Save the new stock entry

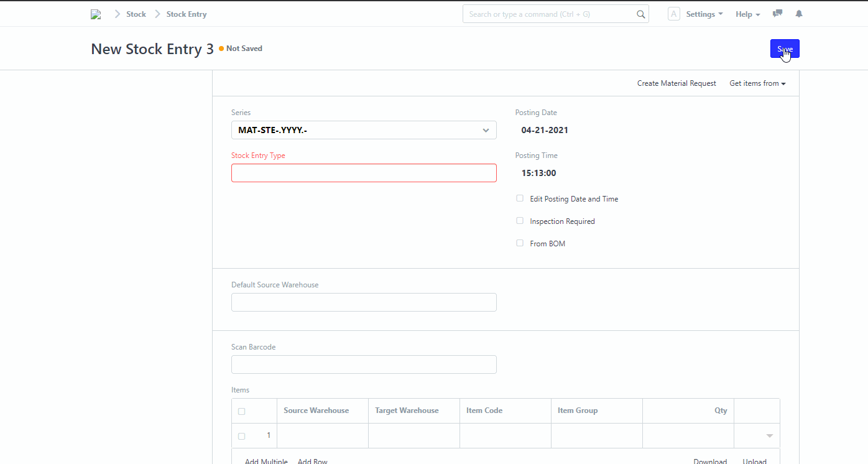(x=785, y=49)
